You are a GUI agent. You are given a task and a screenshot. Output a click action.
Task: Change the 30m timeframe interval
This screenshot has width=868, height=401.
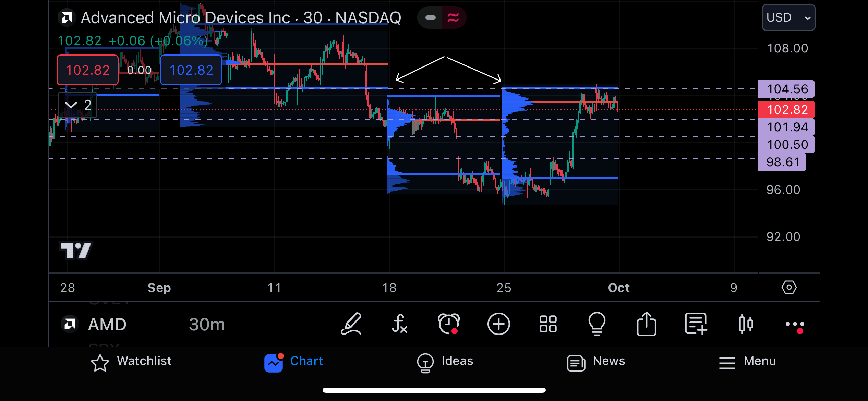207,324
